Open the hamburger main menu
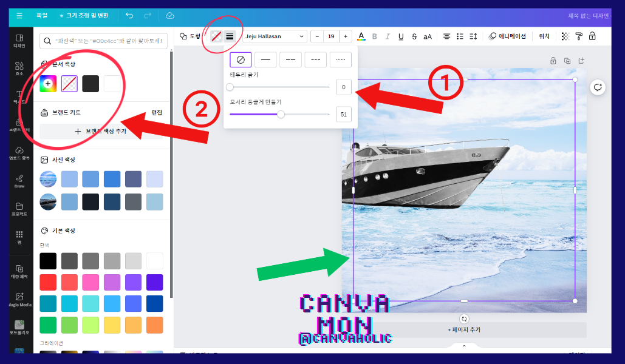Viewport: 625px width, 364px height. pyautogui.click(x=19, y=16)
